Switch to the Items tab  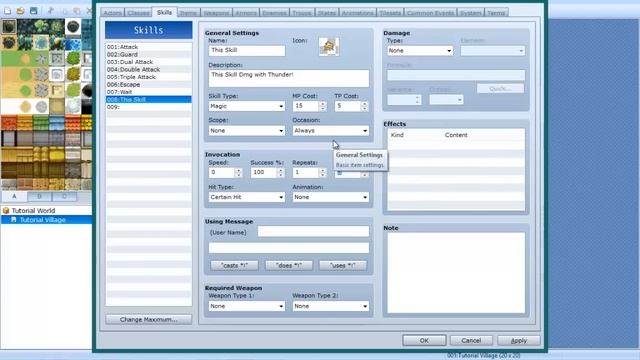(188, 13)
